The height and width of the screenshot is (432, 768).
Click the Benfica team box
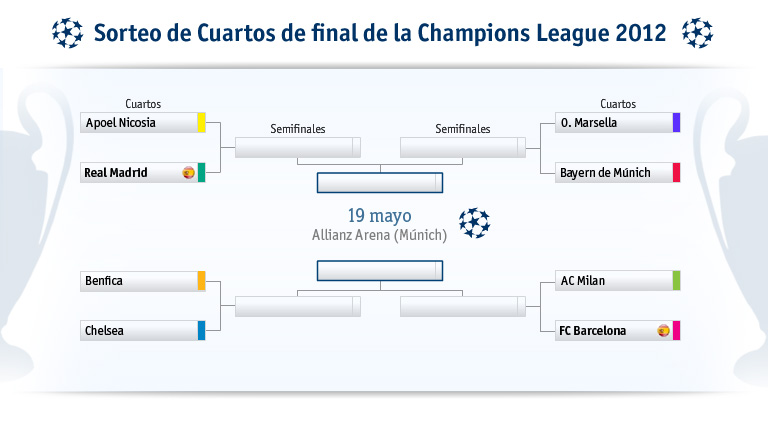pos(138,281)
